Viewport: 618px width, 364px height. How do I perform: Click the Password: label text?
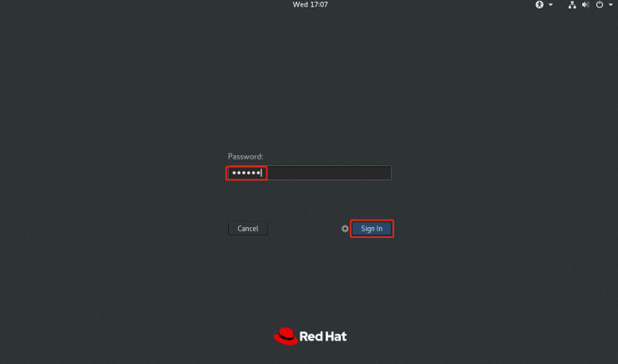tap(246, 156)
